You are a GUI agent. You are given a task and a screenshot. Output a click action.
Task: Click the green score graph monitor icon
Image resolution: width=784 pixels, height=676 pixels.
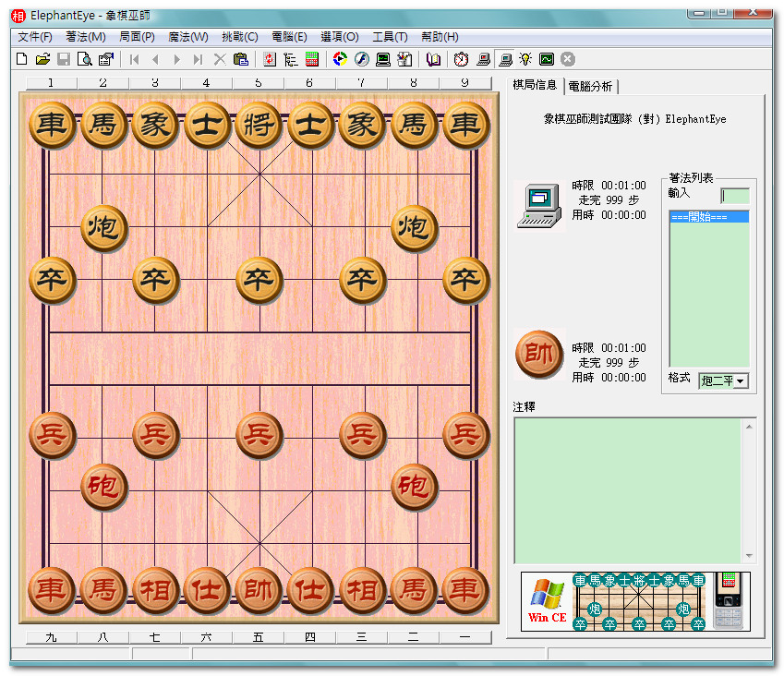pyautogui.click(x=547, y=59)
